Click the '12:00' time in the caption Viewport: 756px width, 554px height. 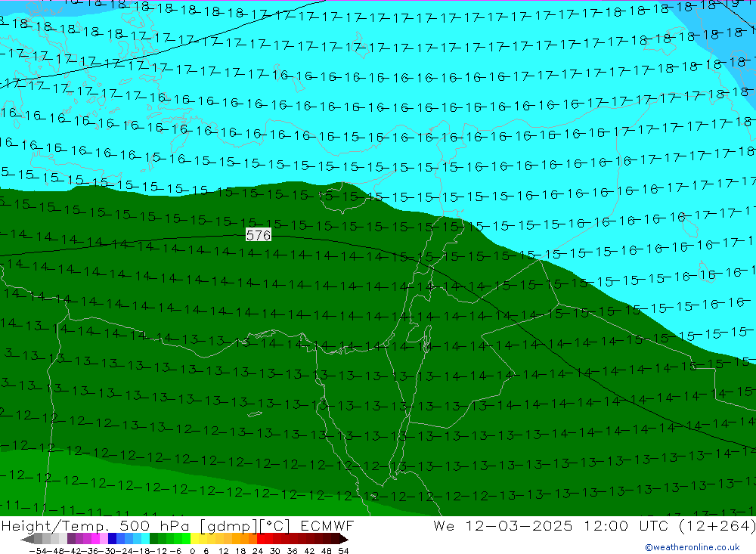tap(606, 525)
